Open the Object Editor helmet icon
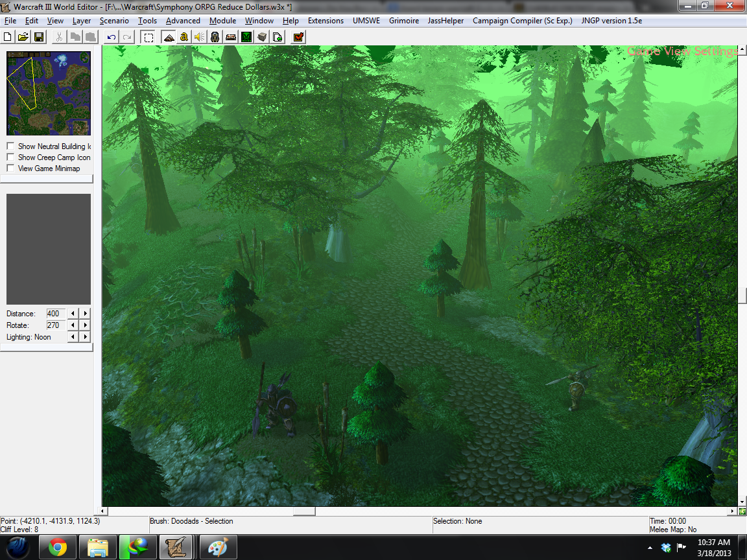The image size is (747, 560). tap(215, 37)
